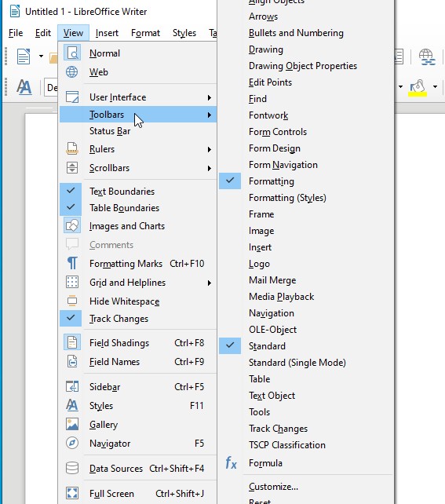Open the highlighting color dropdown arrow
This screenshot has height=504, width=445.
point(435,86)
